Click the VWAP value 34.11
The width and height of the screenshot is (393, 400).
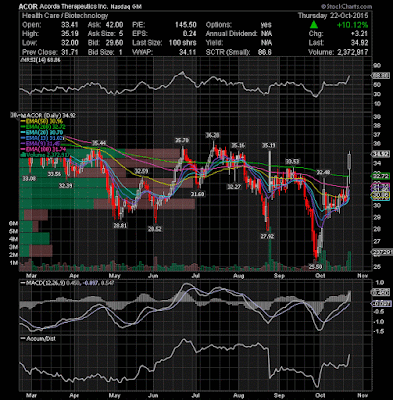(188, 52)
